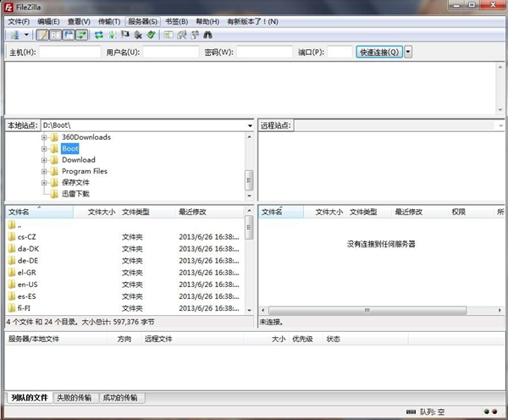Open the quick connect history dropdown arrow

click(x=408, y=52)
